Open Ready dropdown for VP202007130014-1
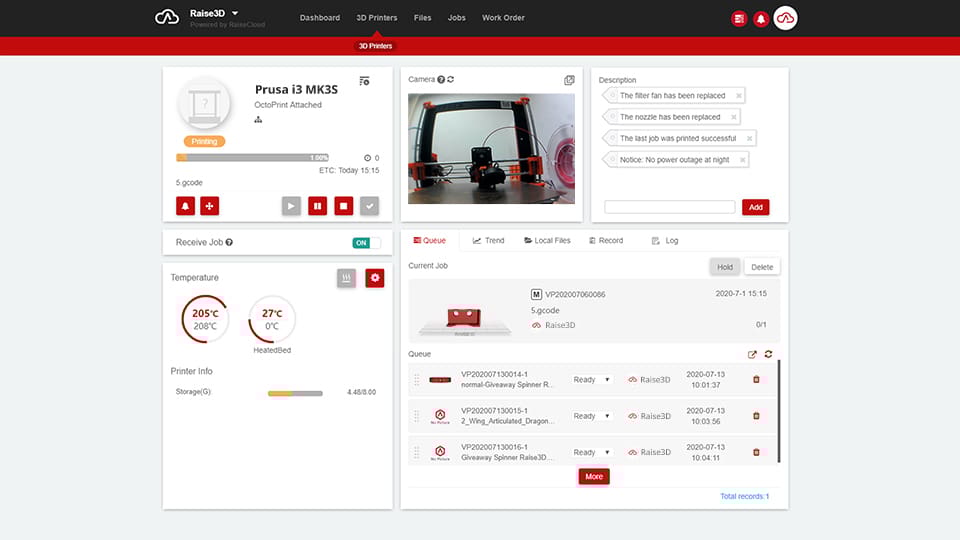The height and width of the screenshot is (540, 960). point(591,380)
